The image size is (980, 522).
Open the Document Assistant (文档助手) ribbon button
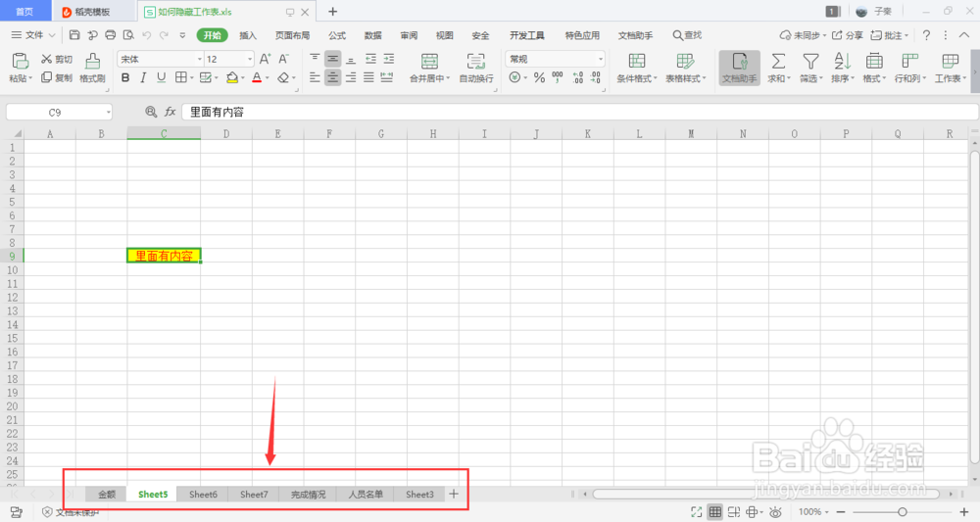(x=739, y=68)
